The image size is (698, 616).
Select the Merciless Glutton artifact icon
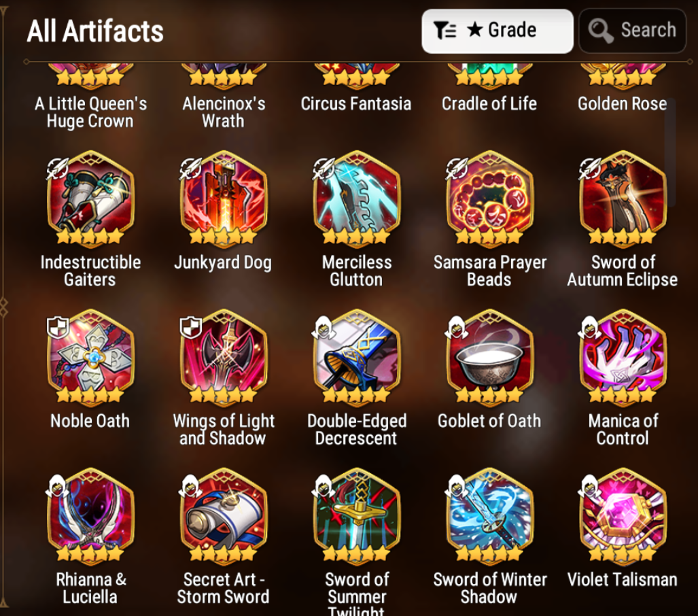(x=357, y=199)
